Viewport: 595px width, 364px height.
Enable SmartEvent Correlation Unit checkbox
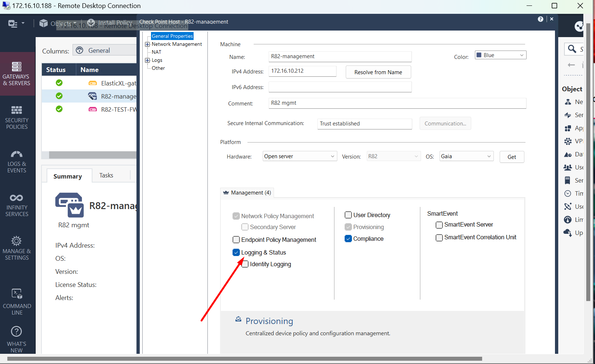pyautogui.click(x=439, y=237)
